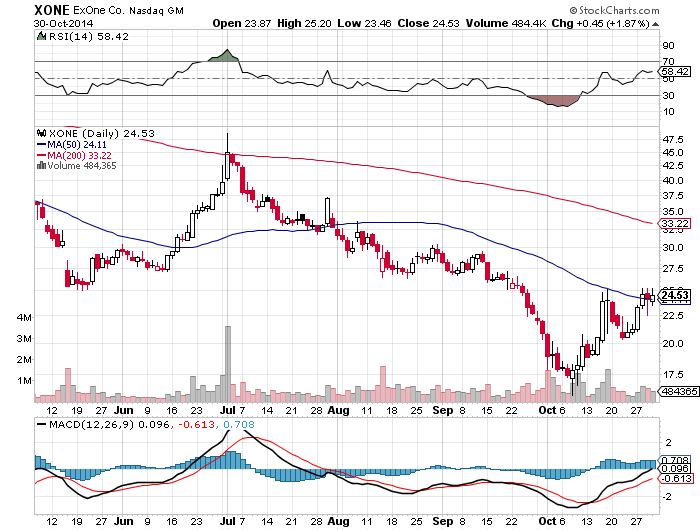
Task: Click the 24.53 last price tag on right axis
Action: (675, 295)
